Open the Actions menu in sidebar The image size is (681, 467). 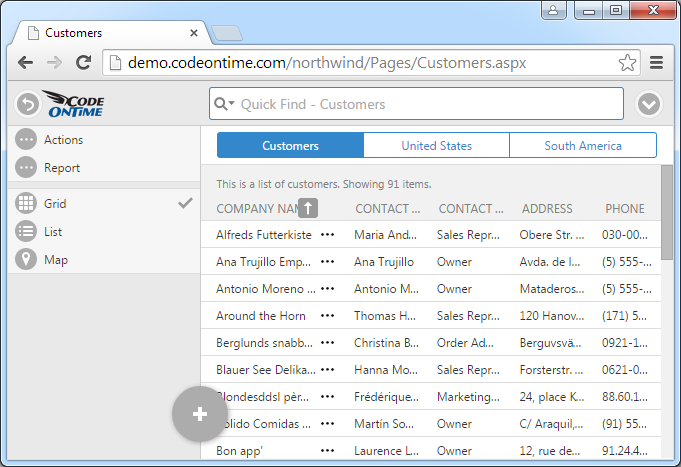[x=27, y=140]
